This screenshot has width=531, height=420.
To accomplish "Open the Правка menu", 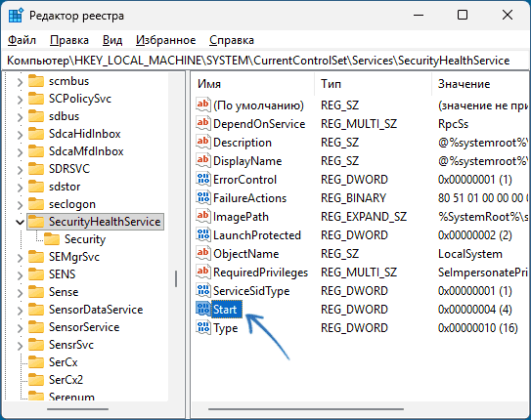I will (69, 40).
